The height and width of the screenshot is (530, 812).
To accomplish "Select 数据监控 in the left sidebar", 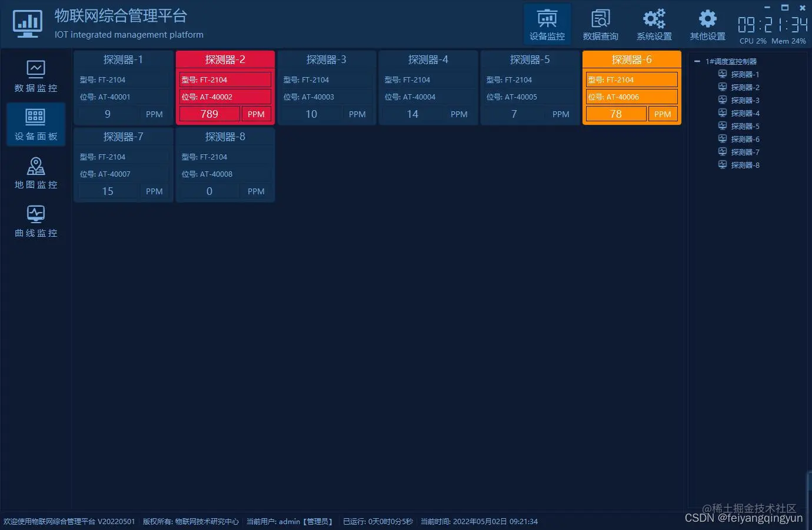I will (36, 76).
